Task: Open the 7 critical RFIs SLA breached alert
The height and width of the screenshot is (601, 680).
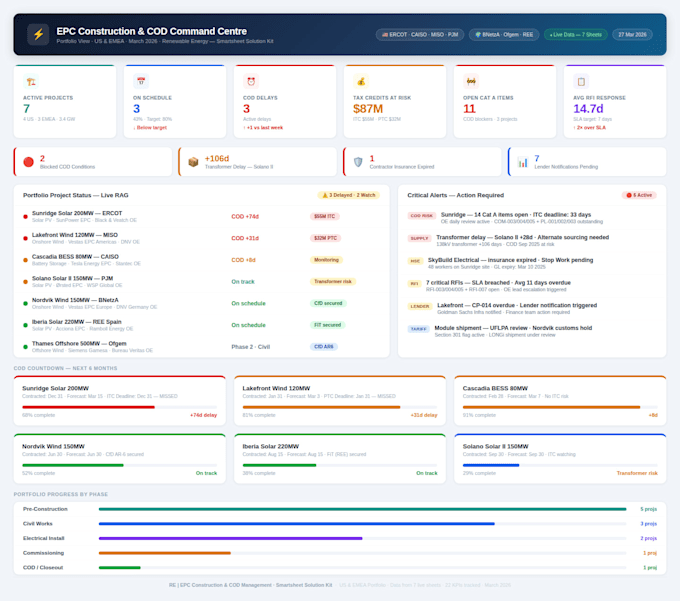Action: (532, 286)
